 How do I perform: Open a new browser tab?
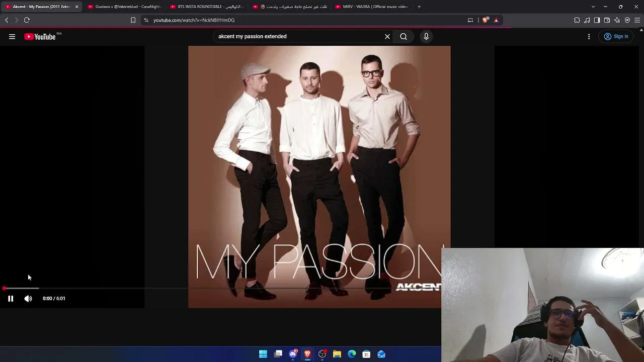(419, 7)
